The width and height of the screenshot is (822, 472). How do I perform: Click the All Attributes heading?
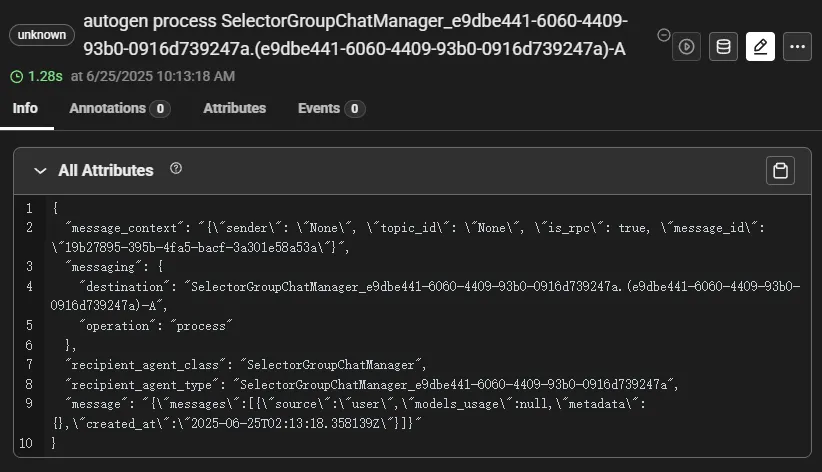click(x=106, y=170)
